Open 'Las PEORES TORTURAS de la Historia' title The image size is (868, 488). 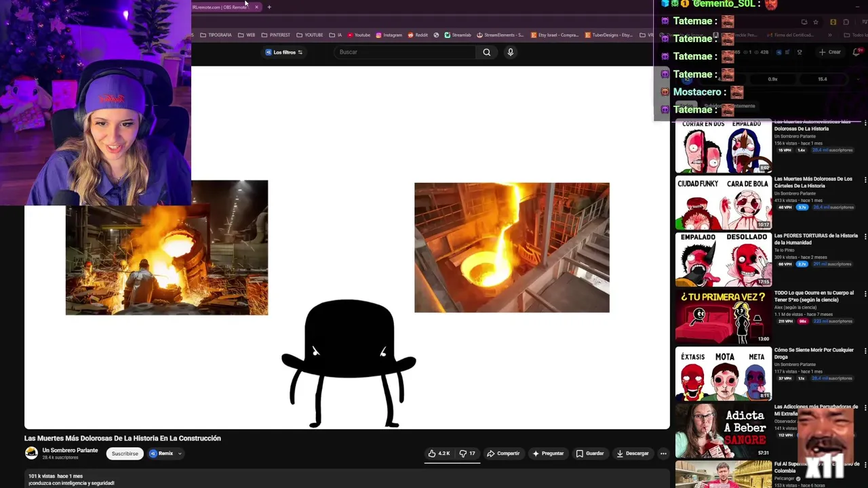coord(816,239)
